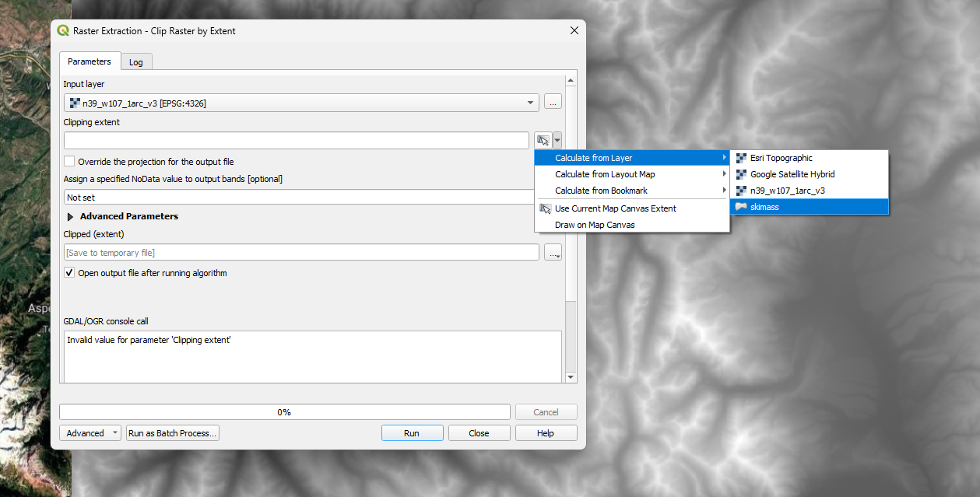Uncheck Open output file after running algorithm
Image resolution: width=980 pixels, height=497 pixels.
70,273
